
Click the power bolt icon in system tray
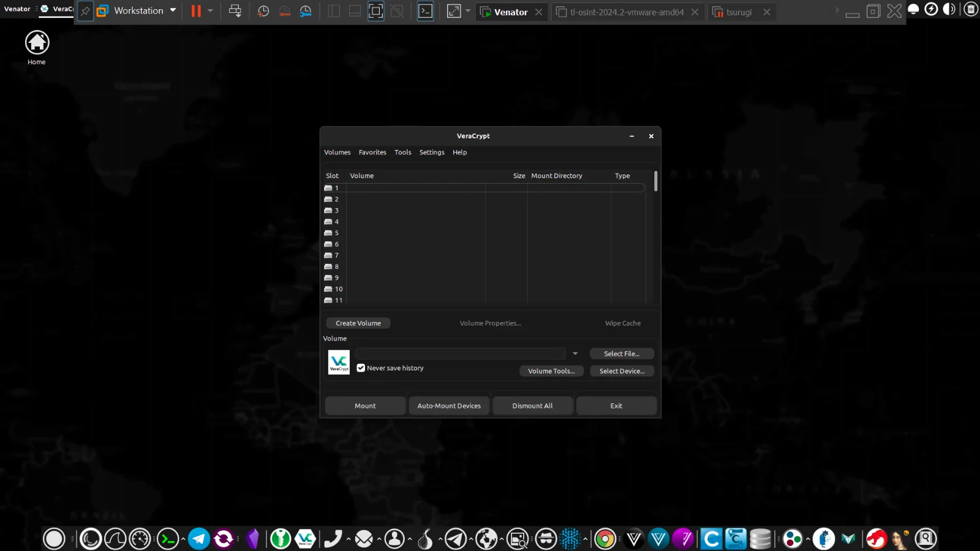tap(931, 9)
